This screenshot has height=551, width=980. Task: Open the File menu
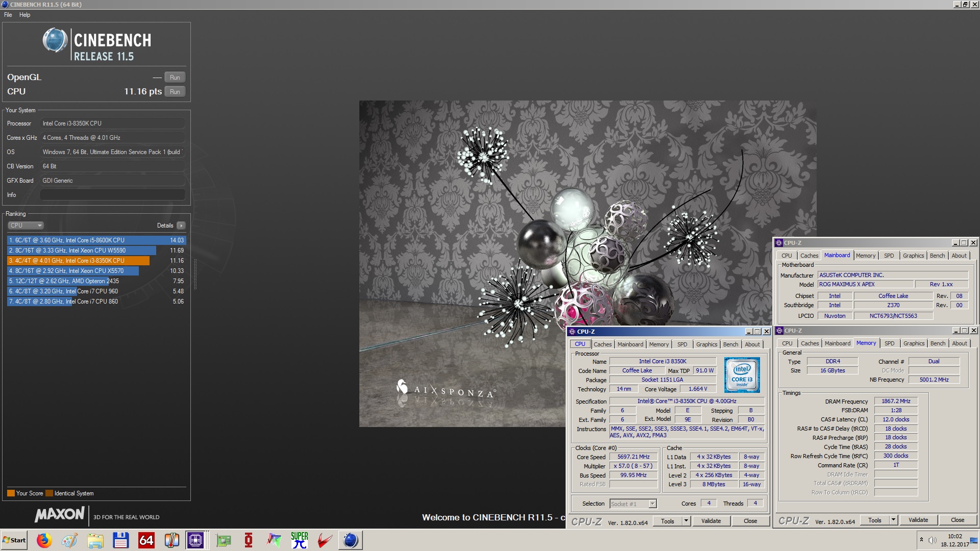click(8, 15)
